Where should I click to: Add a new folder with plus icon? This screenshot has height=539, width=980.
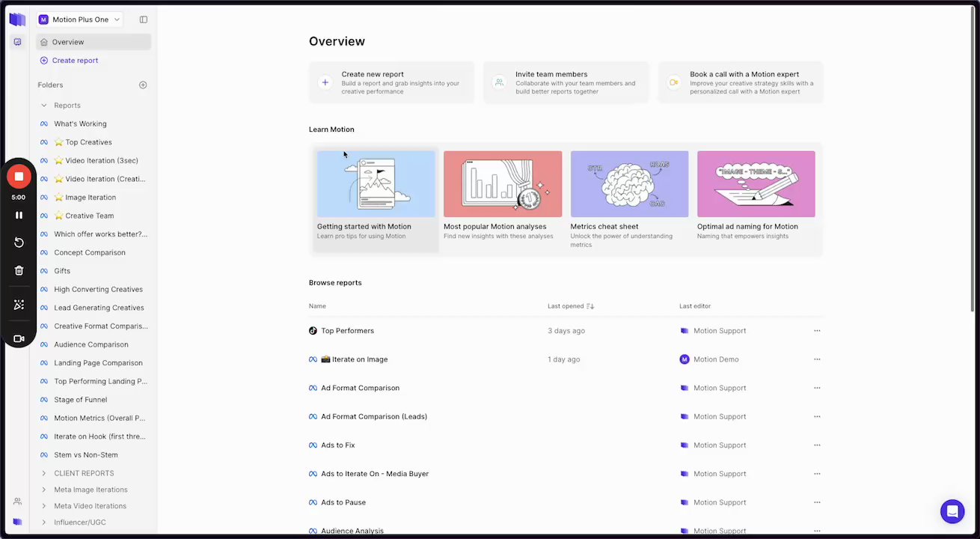click(143, 85)
